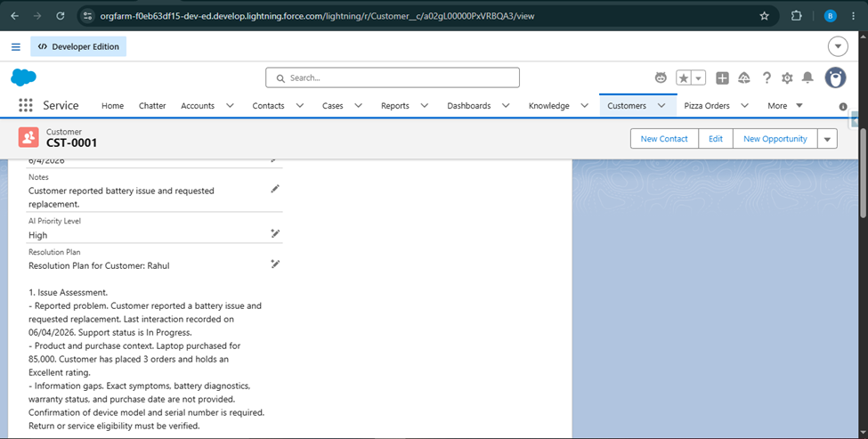Expand the Dashboards tab chevron
Viewport: 868px width, 439px height.
coord(506,105)
